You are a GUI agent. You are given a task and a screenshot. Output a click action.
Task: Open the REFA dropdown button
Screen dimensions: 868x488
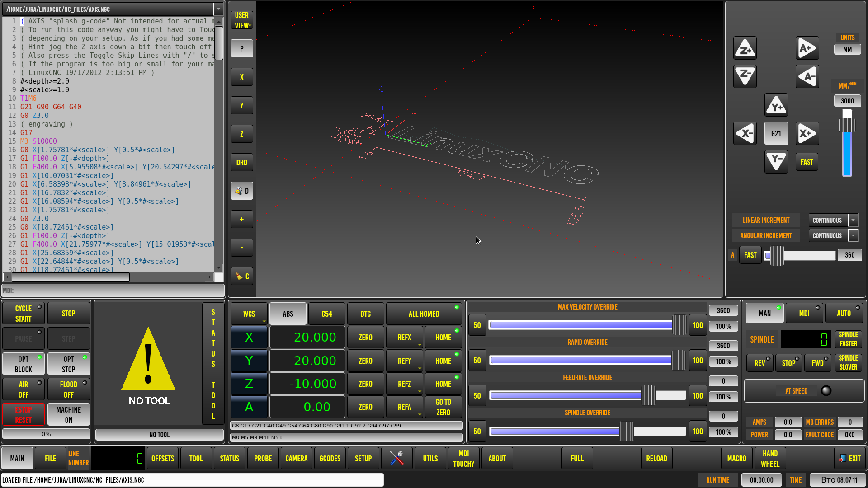pos(405,407)
